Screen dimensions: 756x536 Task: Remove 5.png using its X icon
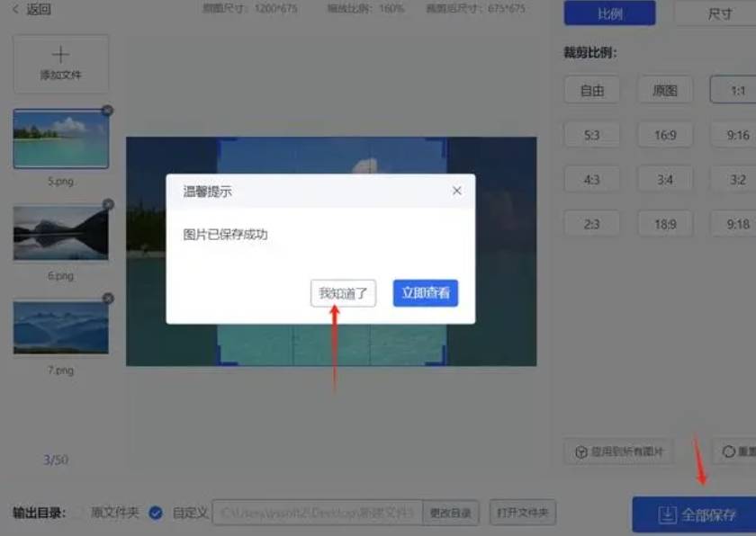click(x=108, y=111)
